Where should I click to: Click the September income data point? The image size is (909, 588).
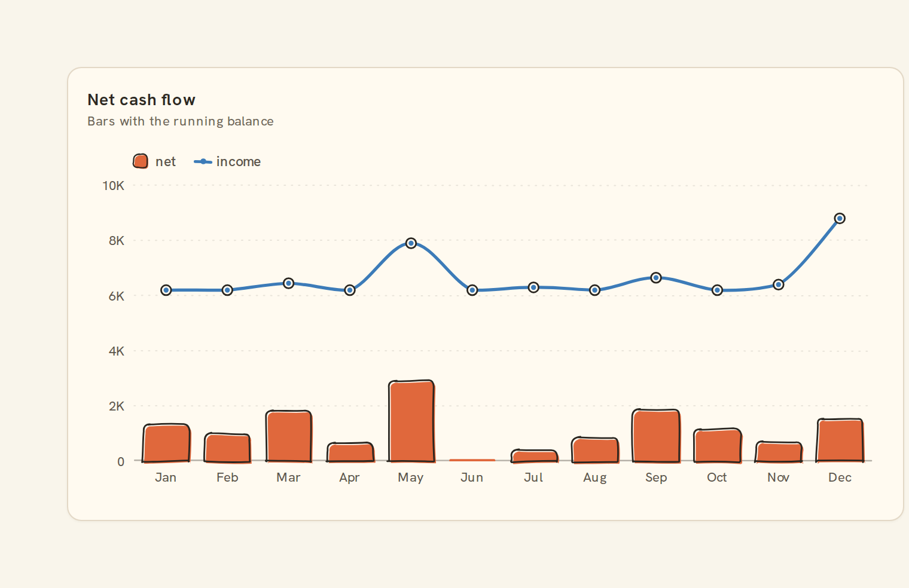click(x=656, y=278)
